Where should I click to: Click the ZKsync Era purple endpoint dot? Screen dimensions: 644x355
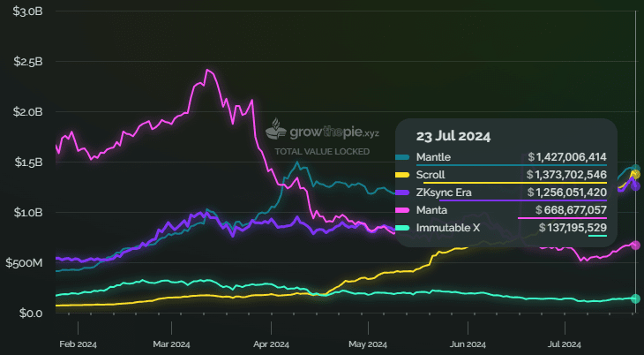pyautogui.click(x=635, y=186)
